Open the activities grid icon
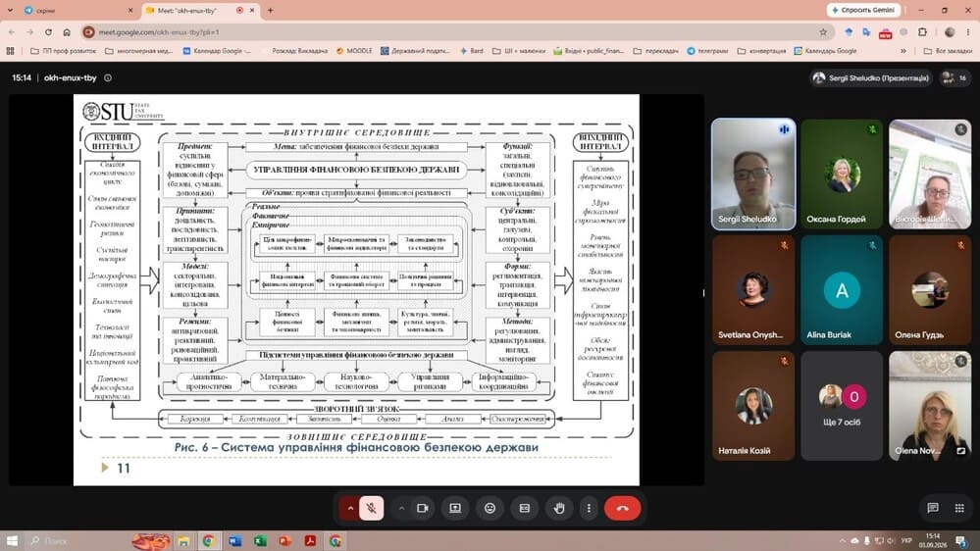The image size is (980, 551). point(959,508)
